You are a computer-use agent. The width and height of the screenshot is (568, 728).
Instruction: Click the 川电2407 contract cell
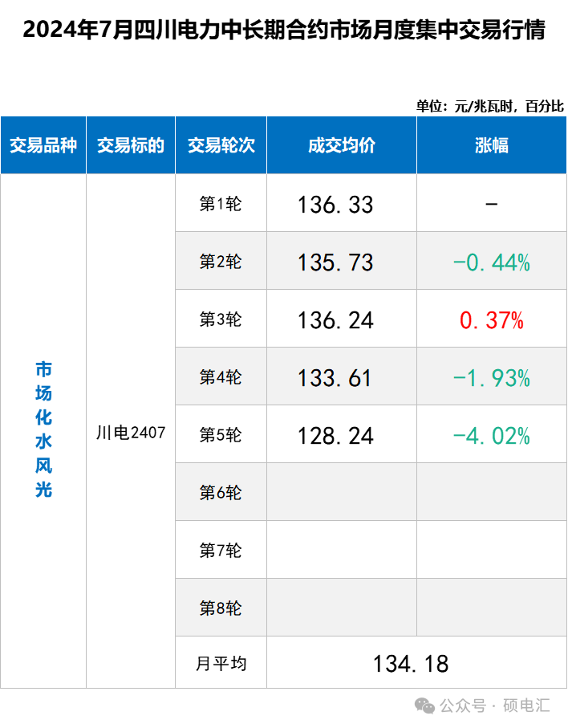[131, 433]
